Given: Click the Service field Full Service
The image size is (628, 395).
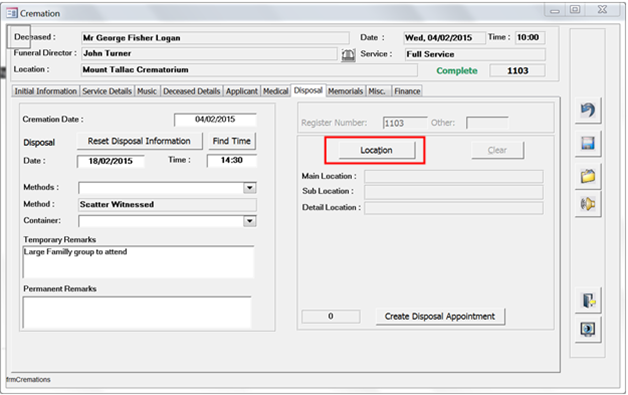Looking at the screenshot, I should point(475,54).
